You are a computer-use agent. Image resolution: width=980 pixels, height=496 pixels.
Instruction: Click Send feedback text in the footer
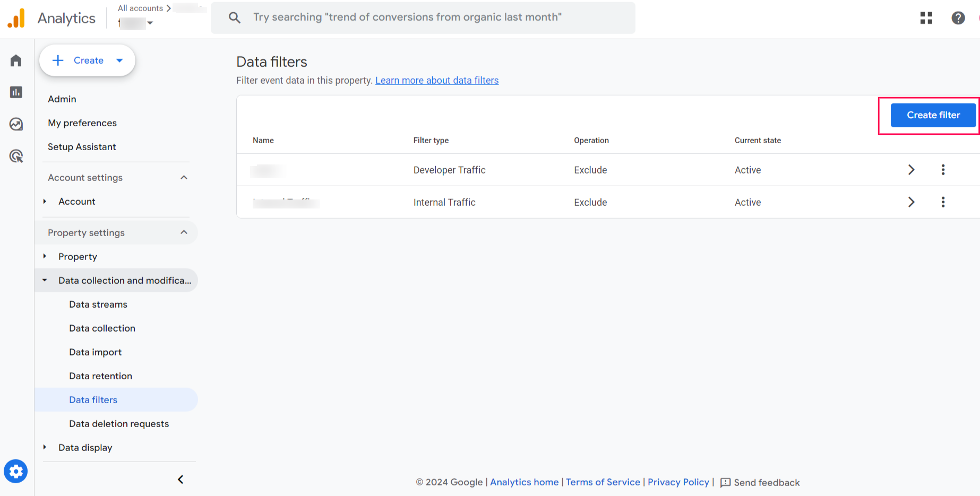[x=767, y=483]
